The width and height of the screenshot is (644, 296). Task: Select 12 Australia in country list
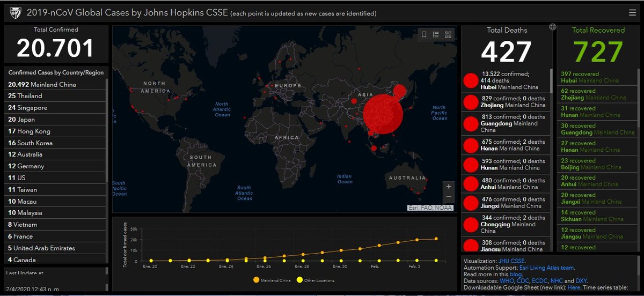[56, 154]
